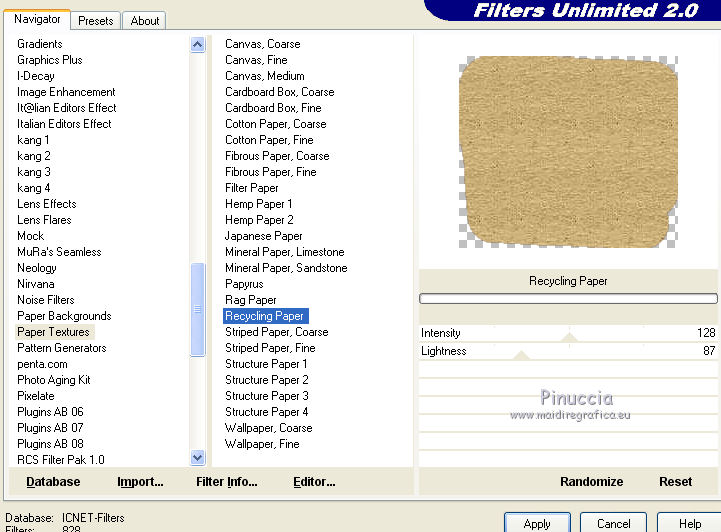
Task: Click Randomize filter settings
Action: pos(591,481)
